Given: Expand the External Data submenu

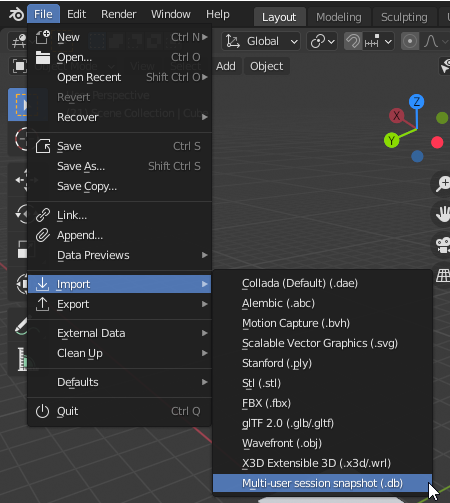Looking at the screenshot, I should click(119, 333).
